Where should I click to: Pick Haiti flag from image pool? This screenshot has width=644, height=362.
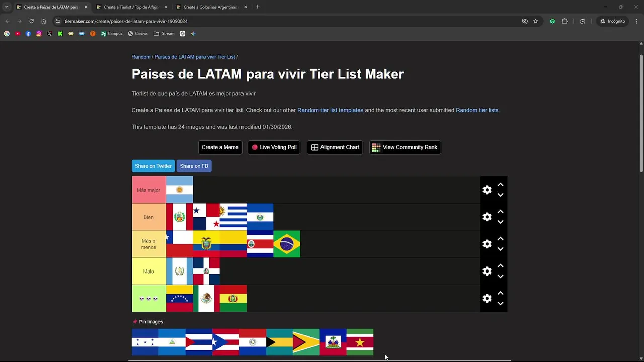333,342
